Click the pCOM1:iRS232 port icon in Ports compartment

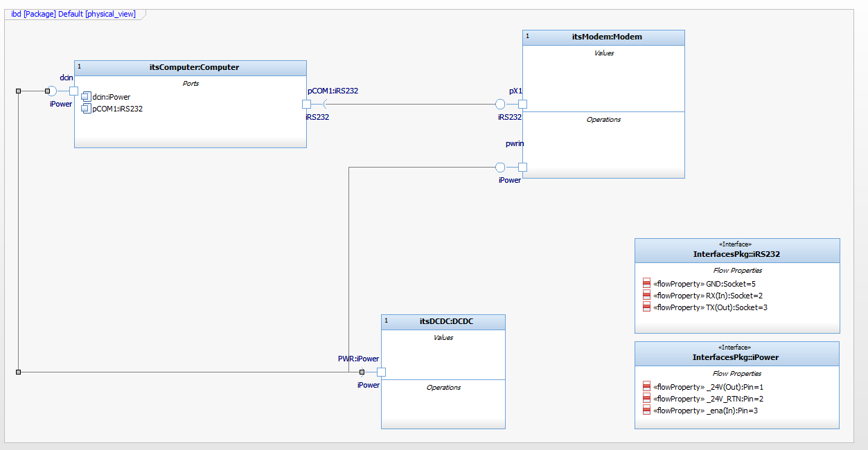[x=86, y=108]
